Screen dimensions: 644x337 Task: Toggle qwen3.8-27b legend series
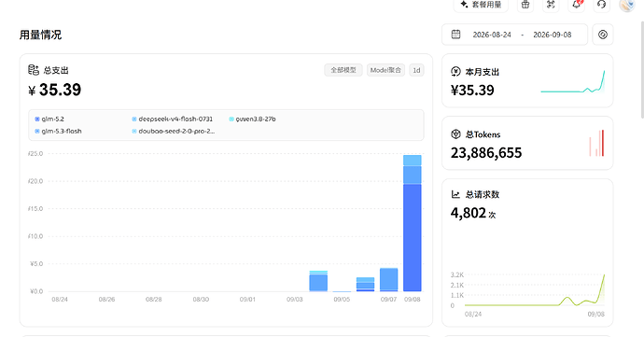coord(252,119)
